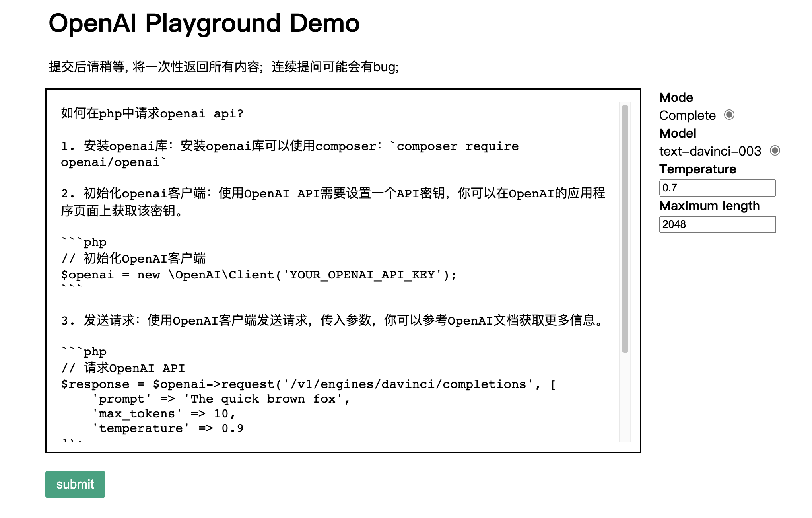The width and height of the screenshot is (812, 518).
Task: Click the 'Mode' label
Action: (676, 97)
